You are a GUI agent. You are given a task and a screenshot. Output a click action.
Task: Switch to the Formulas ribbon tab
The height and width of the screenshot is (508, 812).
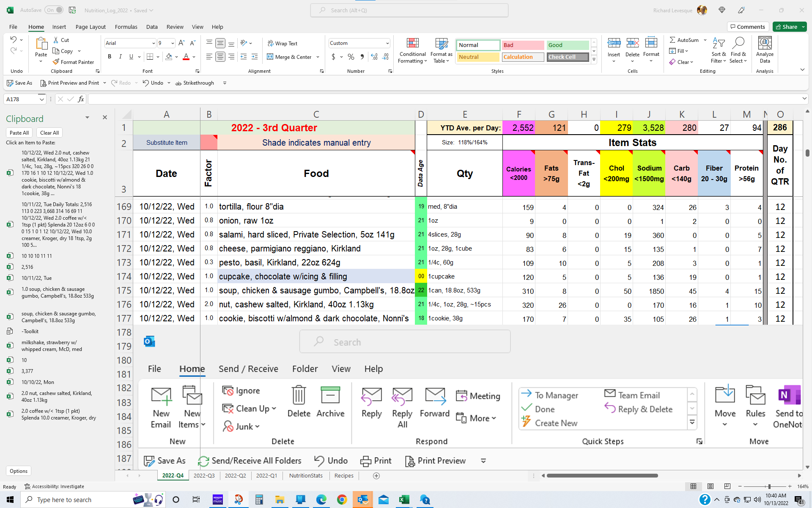point(126,27)
